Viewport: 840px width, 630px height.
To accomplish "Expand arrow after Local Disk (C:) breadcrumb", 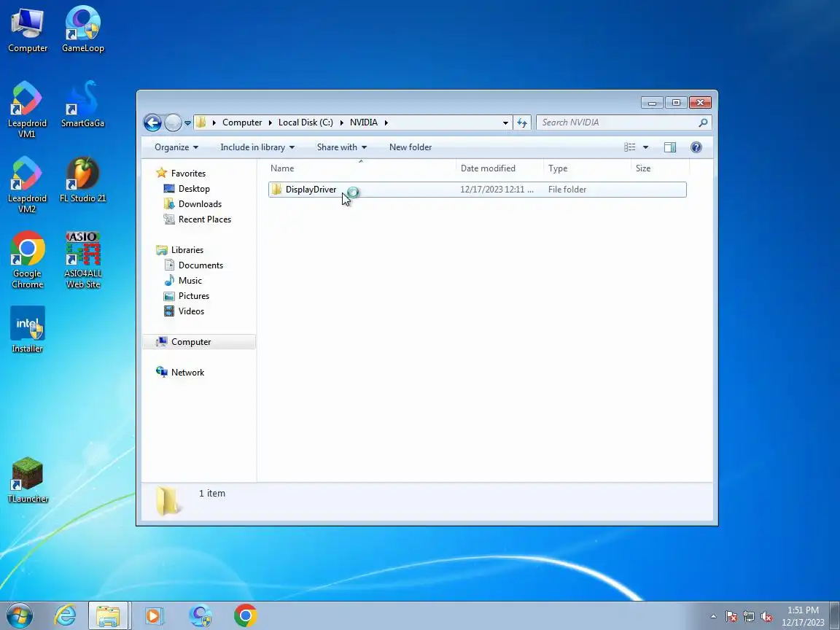I will [x=342, y=122].
